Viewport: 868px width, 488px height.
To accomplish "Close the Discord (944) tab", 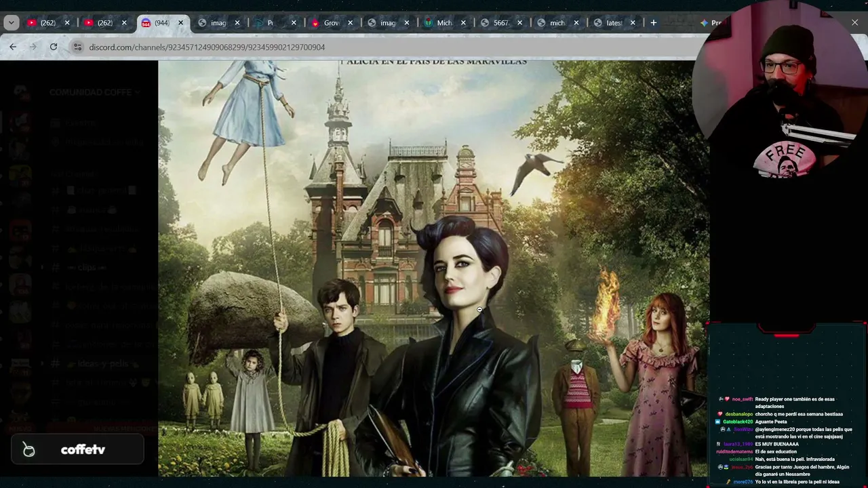I will [x=180, y=23].
